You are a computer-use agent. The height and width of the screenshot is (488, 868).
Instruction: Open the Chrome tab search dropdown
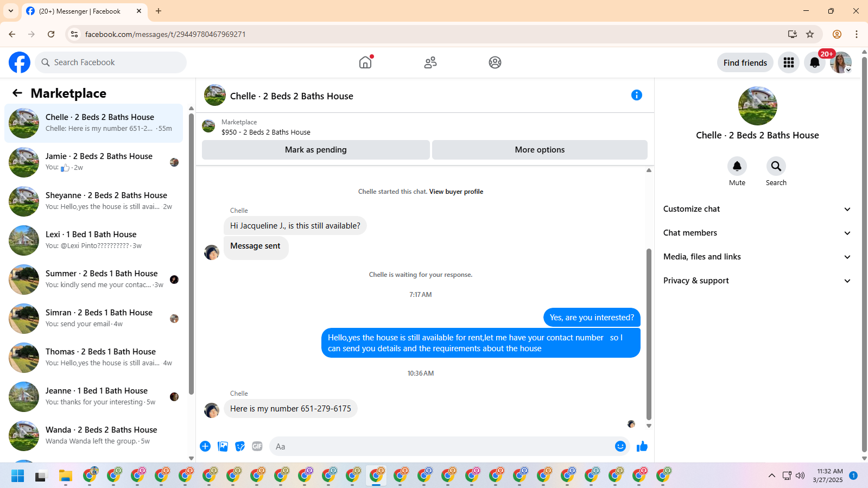[11, 11]
